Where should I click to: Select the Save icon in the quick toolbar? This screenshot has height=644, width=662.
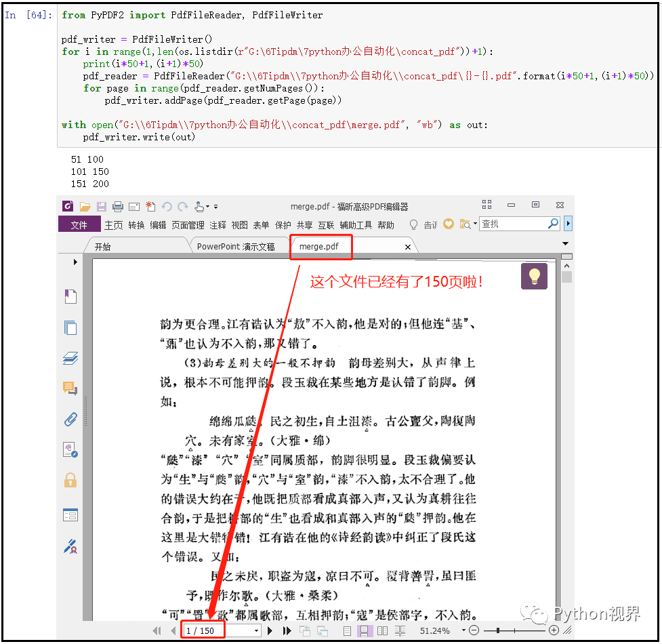(x=102, y=206)
